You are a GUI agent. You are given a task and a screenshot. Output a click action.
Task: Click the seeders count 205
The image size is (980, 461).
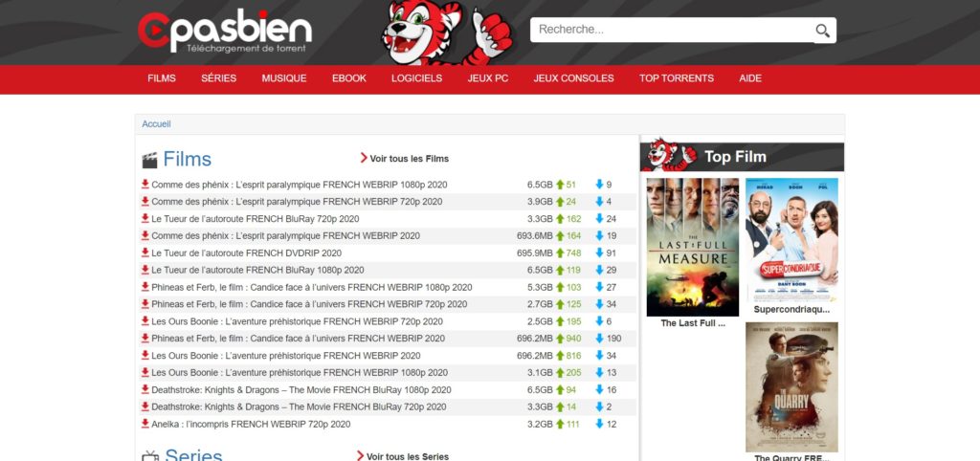coord(574,372)
